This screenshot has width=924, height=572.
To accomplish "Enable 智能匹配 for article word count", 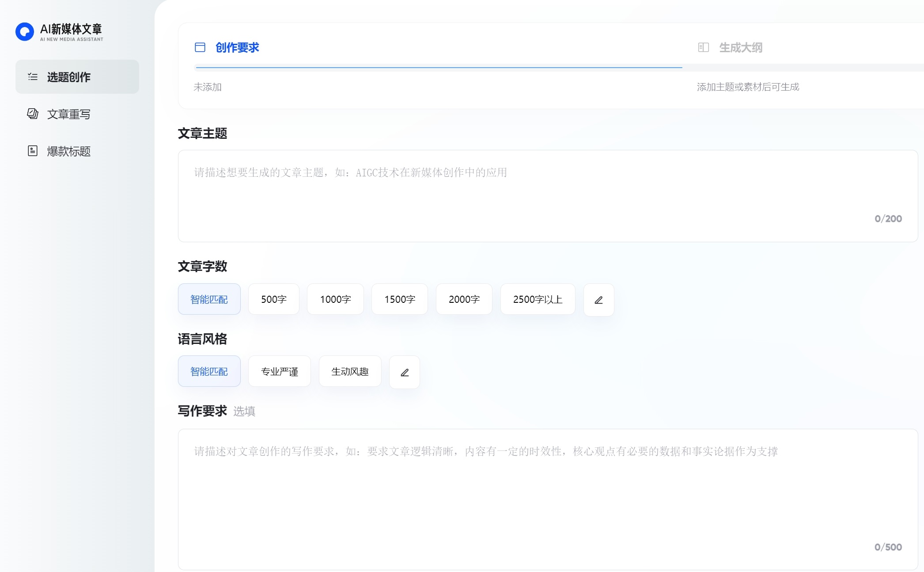I will [x=209, y=299].
